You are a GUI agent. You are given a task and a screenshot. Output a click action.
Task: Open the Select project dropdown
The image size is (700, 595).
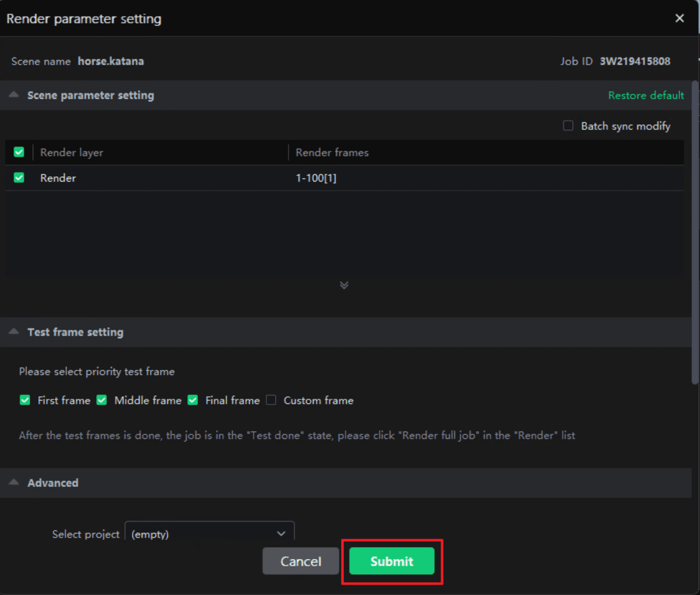209,534
